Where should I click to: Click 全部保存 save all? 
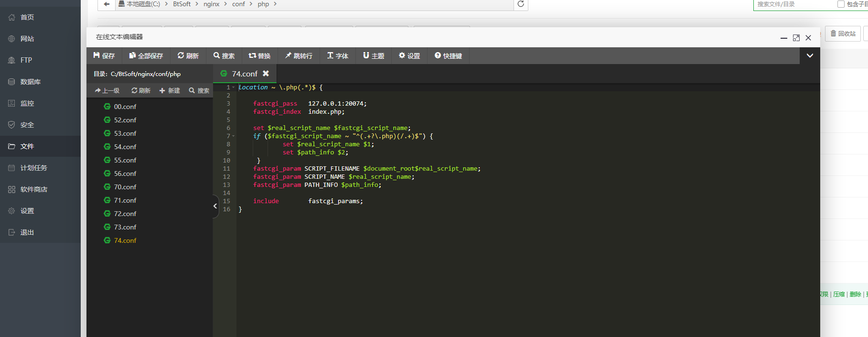(x=146, y=56)
